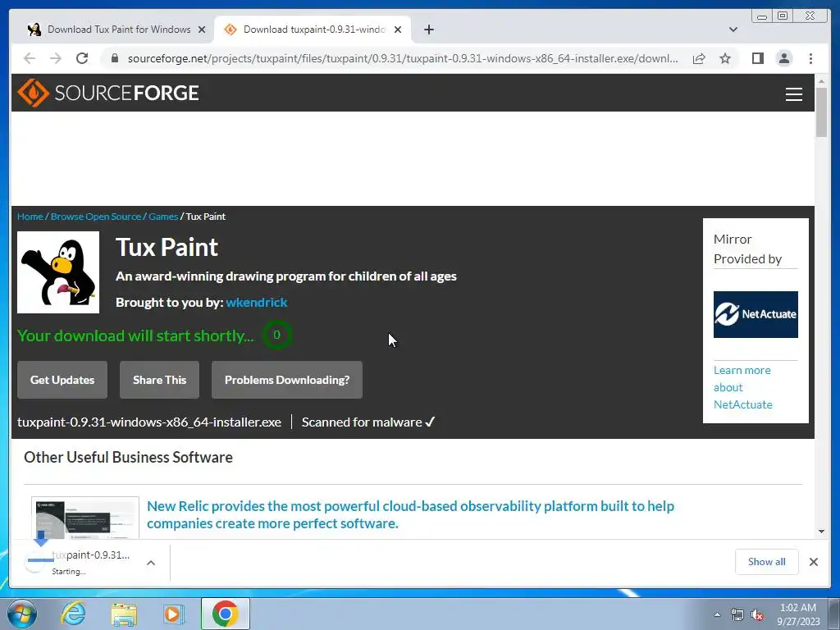Close the downloads bar
The height and width of the screenshot is (630, 840).
(x=813, y=561)
